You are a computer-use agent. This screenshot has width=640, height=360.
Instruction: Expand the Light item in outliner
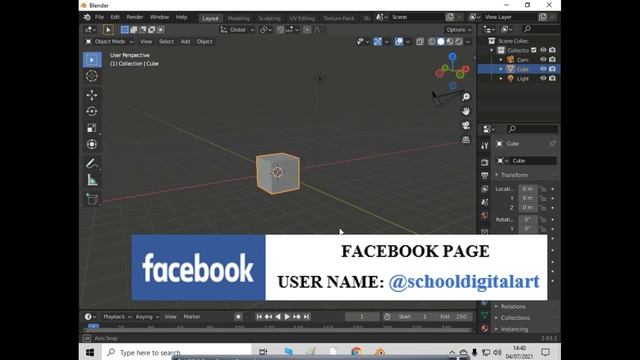[501, 78]
